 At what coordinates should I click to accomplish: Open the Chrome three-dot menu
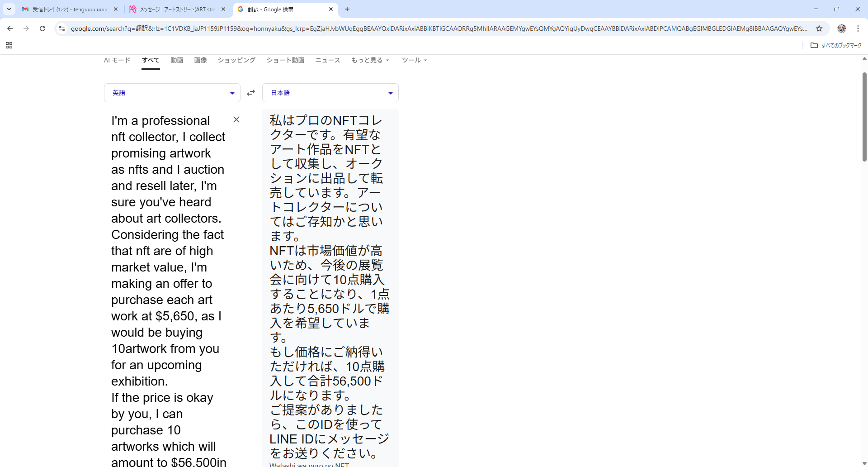[x=858, y=29]
